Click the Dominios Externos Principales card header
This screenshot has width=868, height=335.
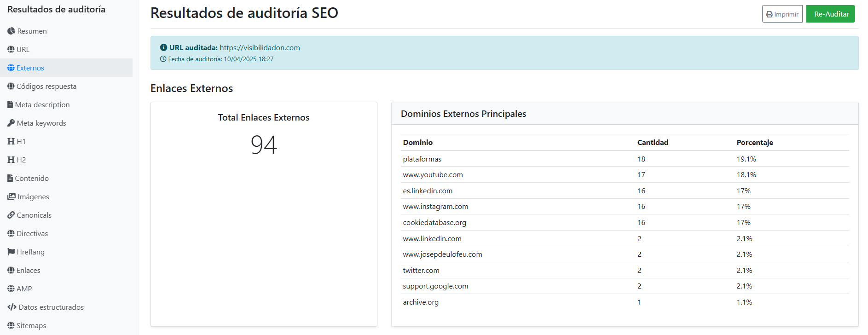point(625,114)
